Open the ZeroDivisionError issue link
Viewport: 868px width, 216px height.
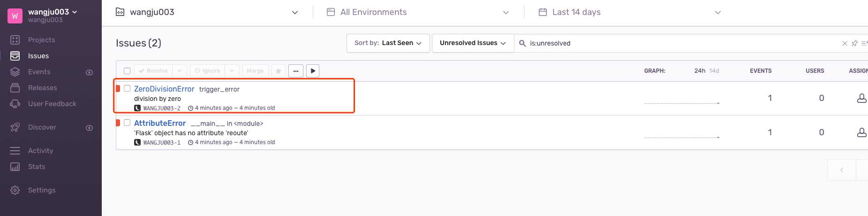click(x=164, y=89)
